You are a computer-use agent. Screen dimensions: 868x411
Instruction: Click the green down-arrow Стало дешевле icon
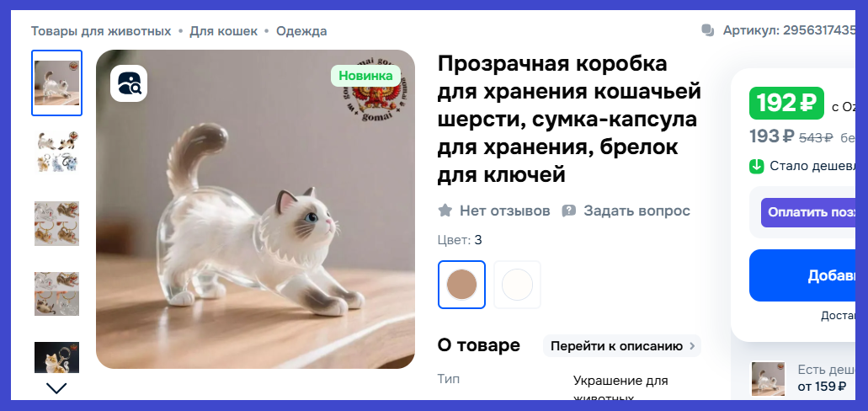pos(757,166)
